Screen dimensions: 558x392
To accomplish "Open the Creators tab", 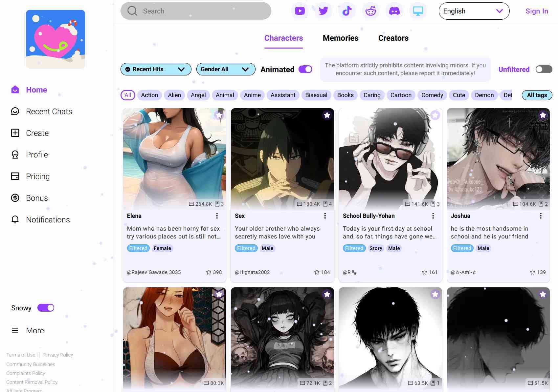I will click(x=393, y=38).
